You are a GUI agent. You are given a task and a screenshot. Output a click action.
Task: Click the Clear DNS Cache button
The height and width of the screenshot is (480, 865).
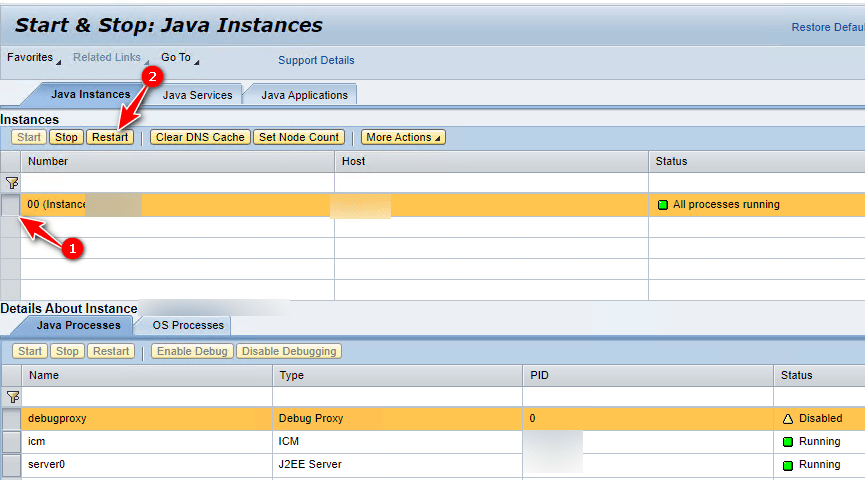pyautogui.click(x=200, y=137)
